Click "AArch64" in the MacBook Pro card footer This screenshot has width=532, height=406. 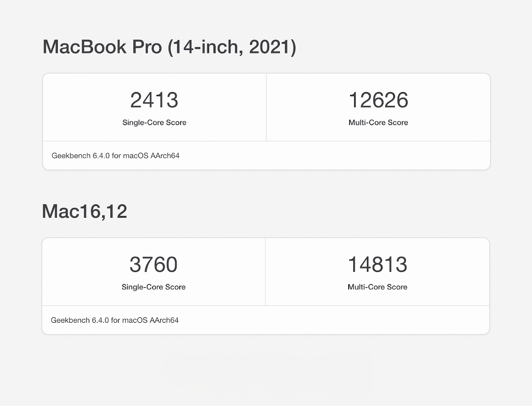click(x=165, y=155)
